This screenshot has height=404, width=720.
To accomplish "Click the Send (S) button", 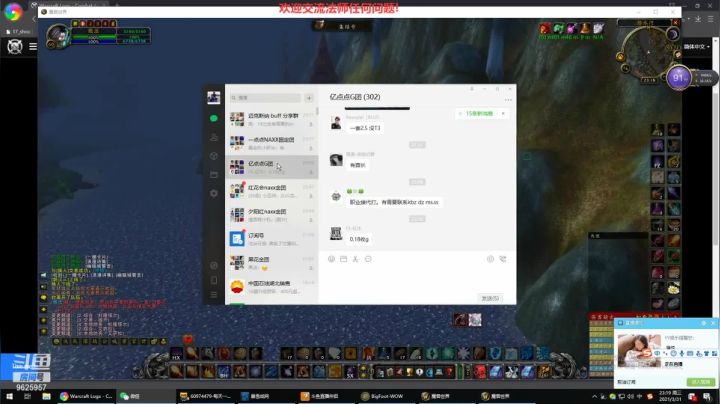I will [x=490, y=298].
